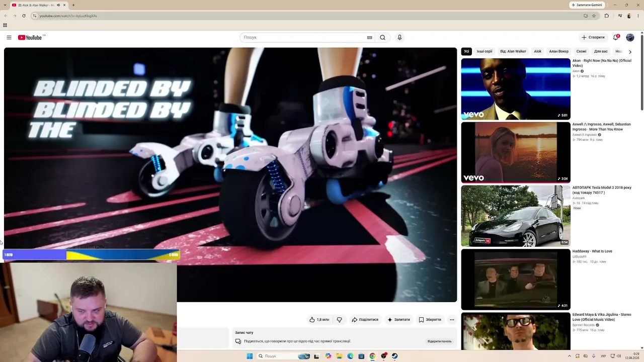644x362 pixels.
Task: Open the YouTube guide hamburger menu
Action: [x=9, y=37]
